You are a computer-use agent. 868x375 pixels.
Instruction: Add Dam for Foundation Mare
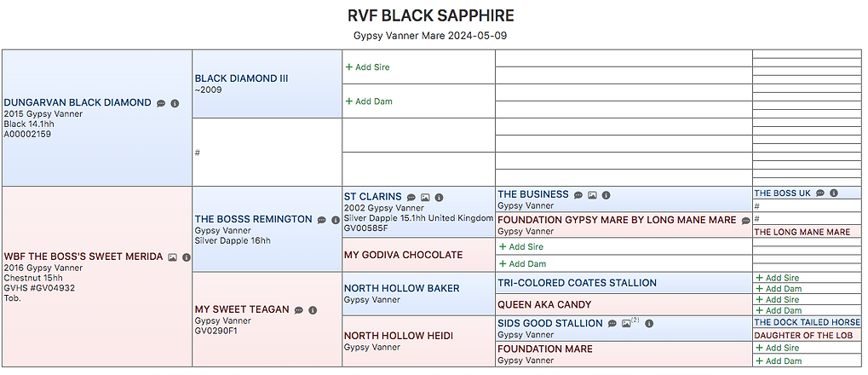pos(779,361)
